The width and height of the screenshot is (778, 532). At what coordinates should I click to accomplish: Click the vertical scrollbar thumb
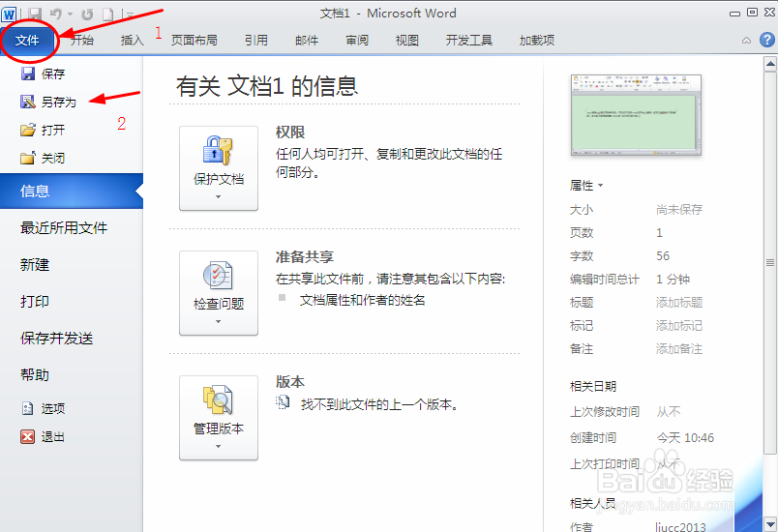pyautogui.click(x=770, y=263)
